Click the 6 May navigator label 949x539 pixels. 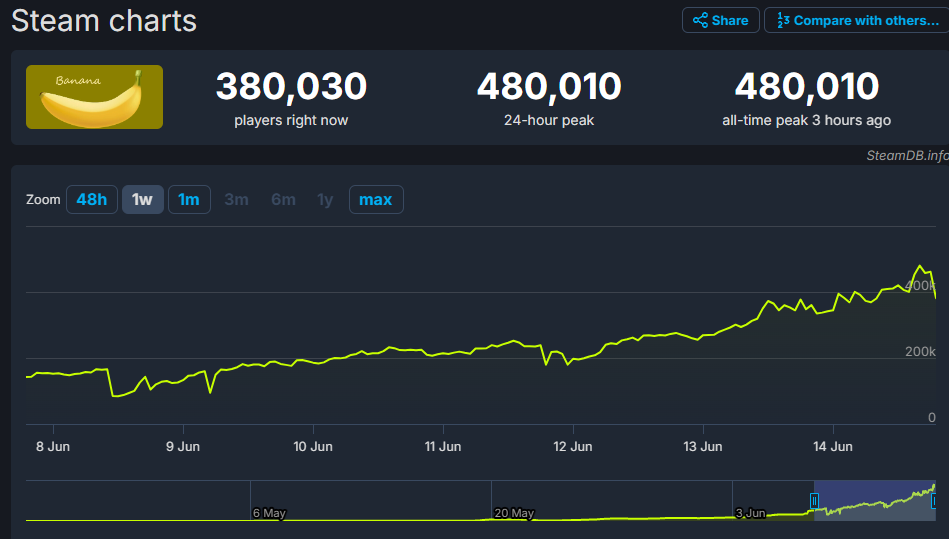269,513
